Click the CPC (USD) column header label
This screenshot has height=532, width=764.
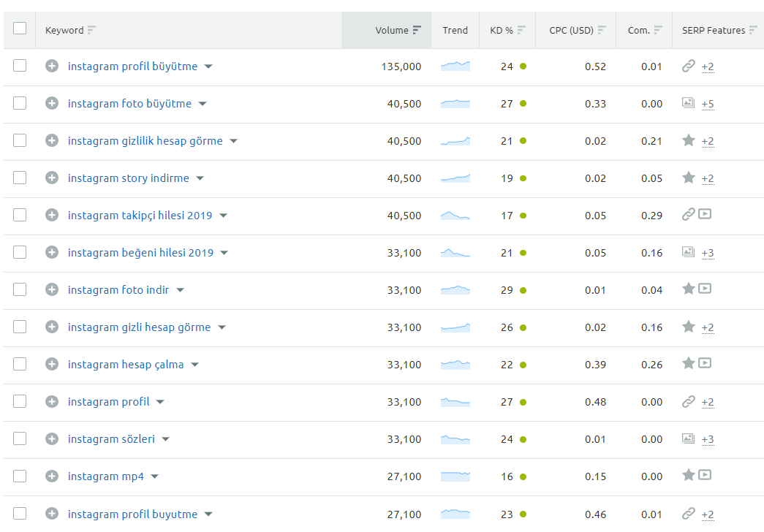(x=571, y=30)
